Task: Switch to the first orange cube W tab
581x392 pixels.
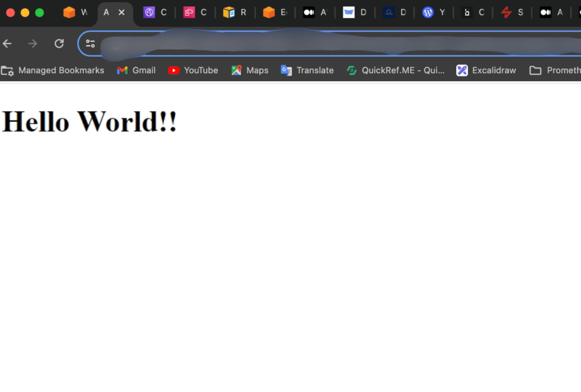Action: click(x=75, y=12)
